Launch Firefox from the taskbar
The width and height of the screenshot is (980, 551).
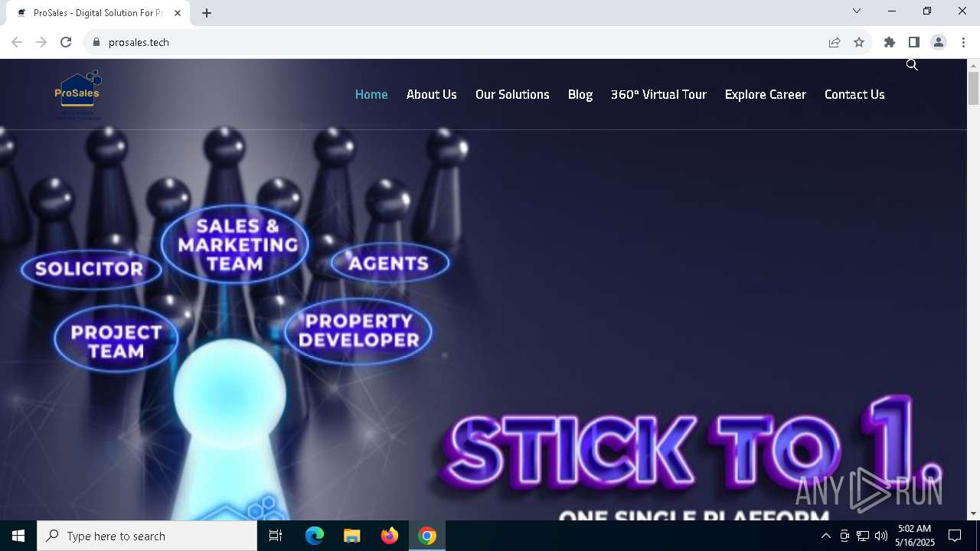(x=390, y=536)
